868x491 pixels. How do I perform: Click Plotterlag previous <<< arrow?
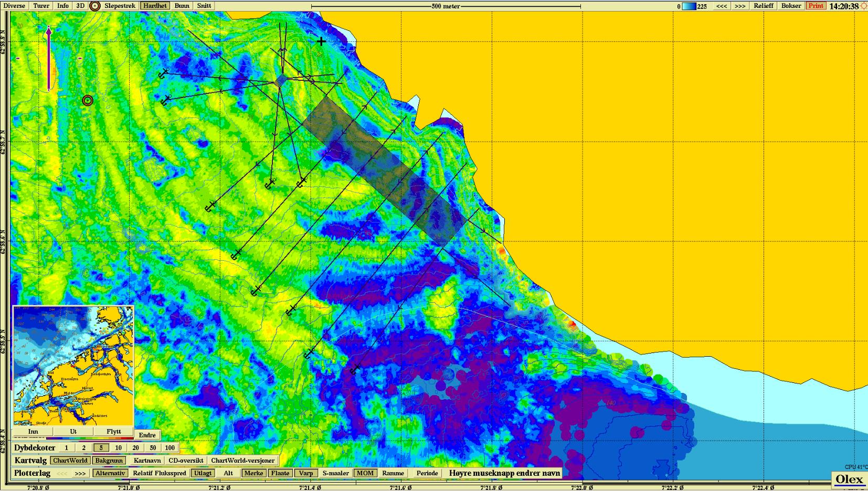tap(62, 473)
